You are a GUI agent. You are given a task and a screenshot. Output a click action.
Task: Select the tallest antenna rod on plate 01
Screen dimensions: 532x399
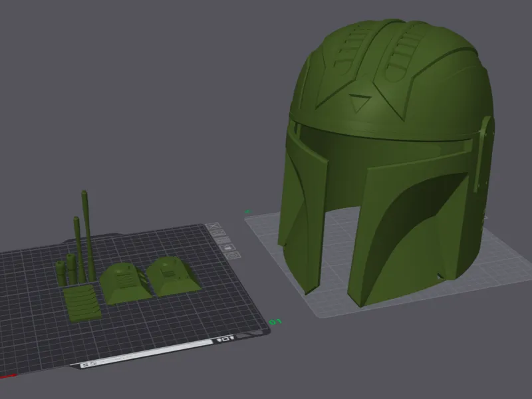88,236
